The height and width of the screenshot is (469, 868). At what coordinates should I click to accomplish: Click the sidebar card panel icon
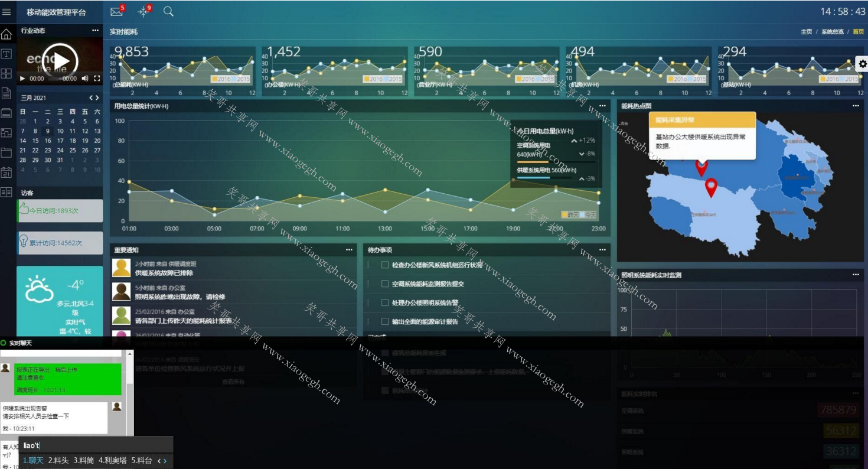coord(6,113)
